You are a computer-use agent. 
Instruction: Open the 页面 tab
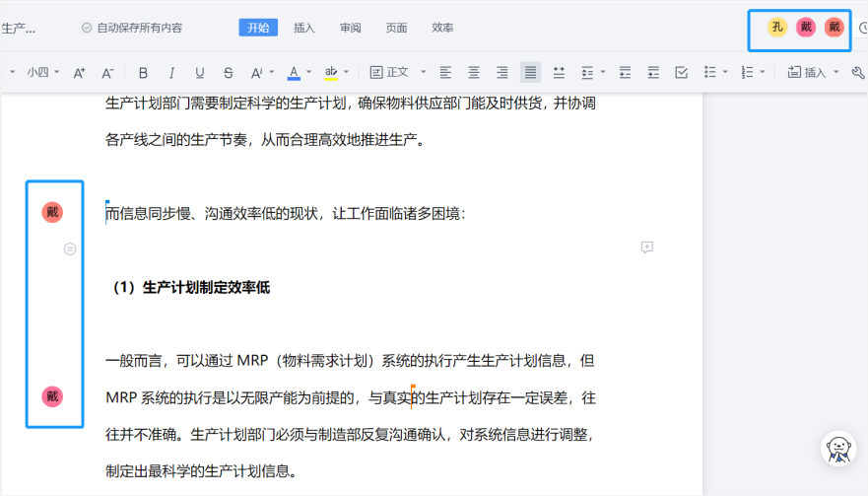click(x=396, y=28)
